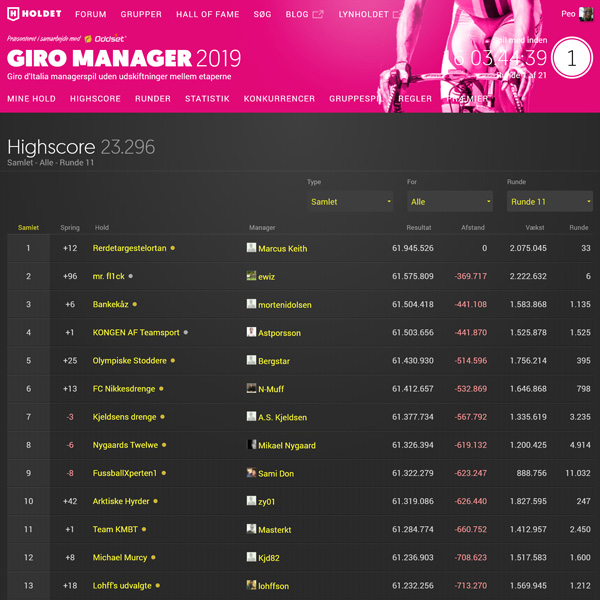Image resolution: width=600 pixels, height=600 pixels.
Task: Open team mr. fl1ck
Action: 109,276
